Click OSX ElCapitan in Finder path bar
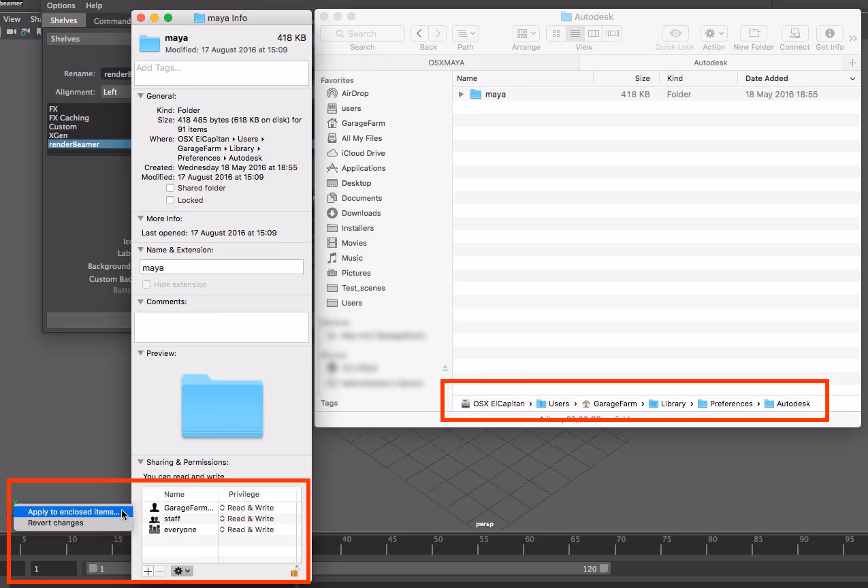This screenshot has width=868, height=588. coord(493,404)
